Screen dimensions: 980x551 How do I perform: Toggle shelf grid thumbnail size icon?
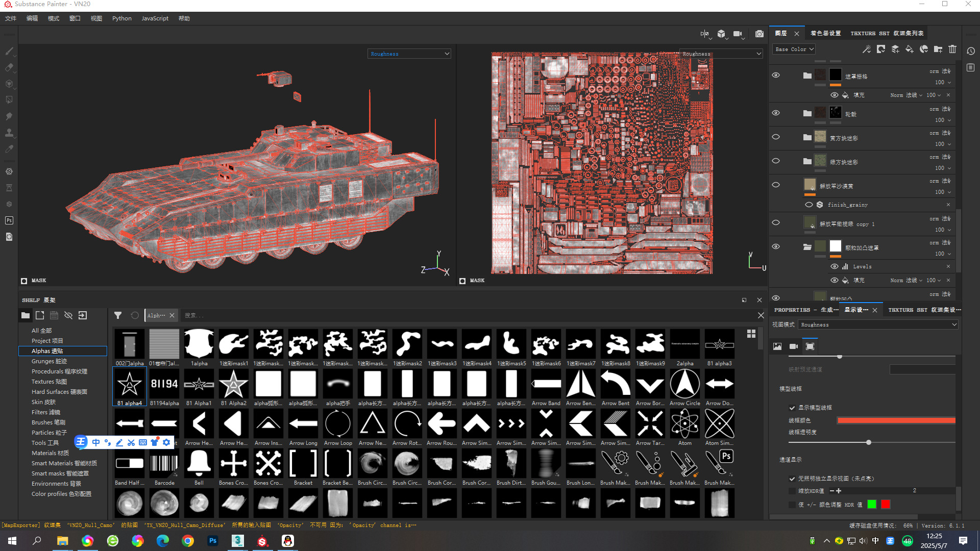click(x=751, y=334)
